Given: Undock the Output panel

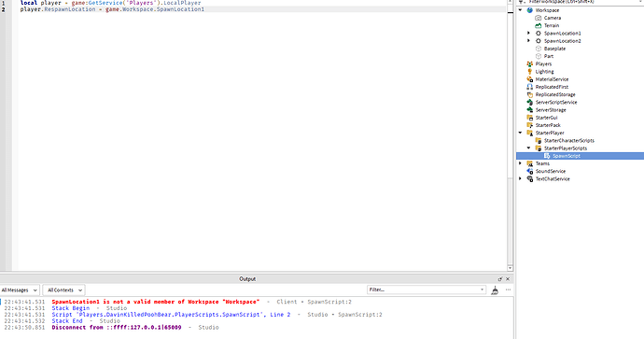Looking at the screenshot, I should [500, 279].
